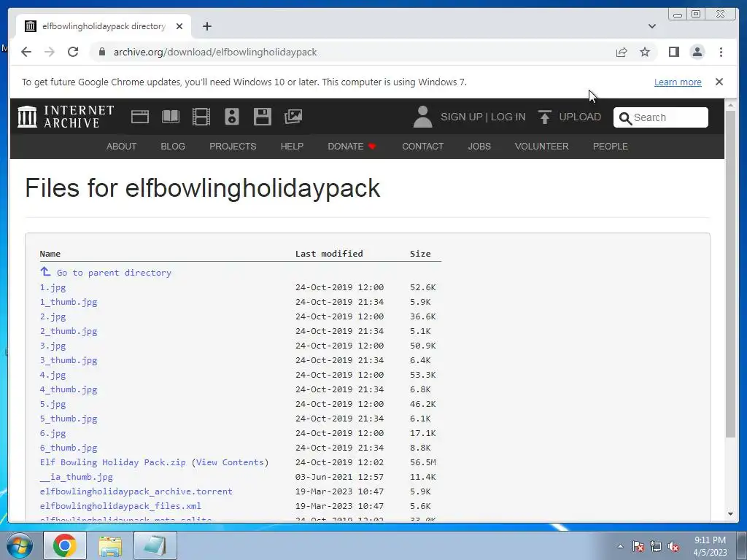Open Windows Explorer from taskbar
The image size is (747, 560).
(x=110, y=545)
